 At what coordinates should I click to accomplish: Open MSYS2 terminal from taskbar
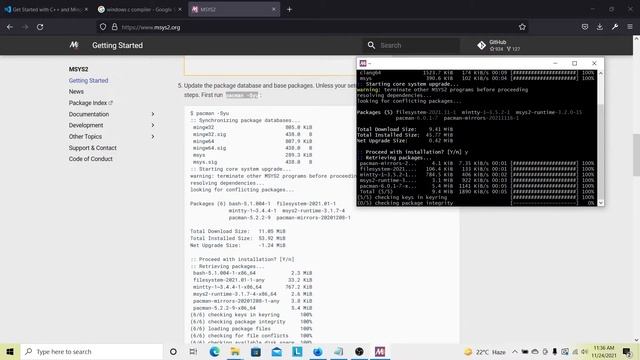[380, 351]
